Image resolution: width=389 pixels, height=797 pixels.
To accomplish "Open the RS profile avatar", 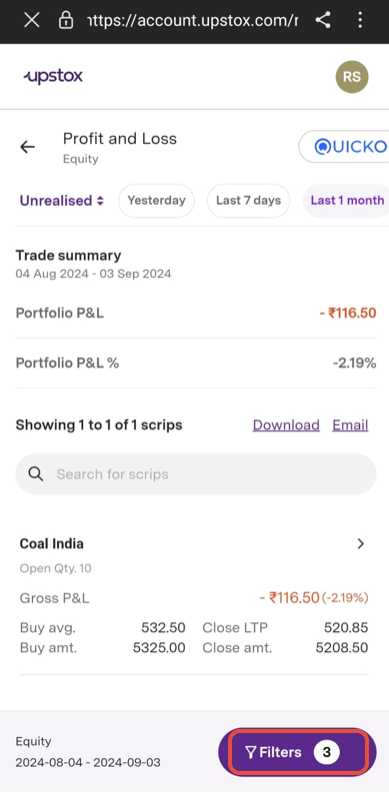I will click(x=352, y=77).
